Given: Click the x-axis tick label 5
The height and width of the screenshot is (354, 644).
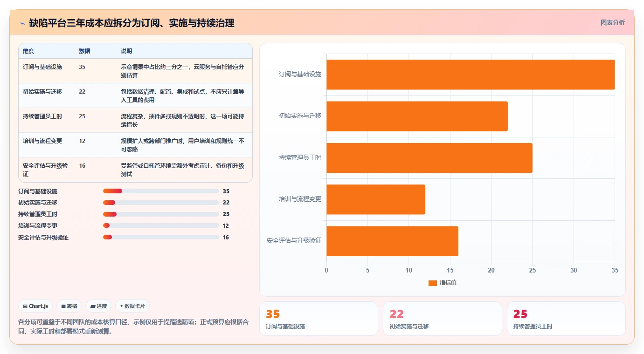Looking at the screenshot, I should point(367,271).
